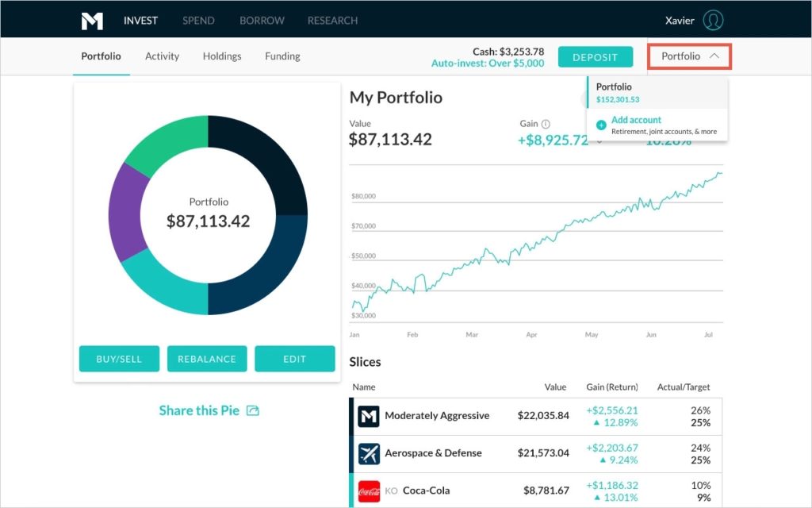The image size is (812, 508).
Task: Click the Coca-Cola logo icon
Action: pos(369,491)
